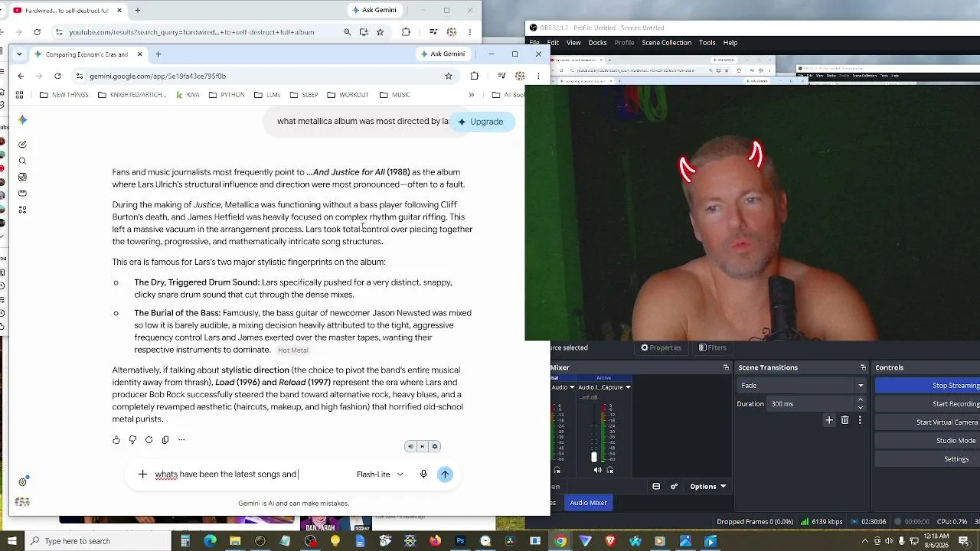Send the prompt with the arrow button
Viewport: 980px width, 551px height.
(x=445, y=474)
